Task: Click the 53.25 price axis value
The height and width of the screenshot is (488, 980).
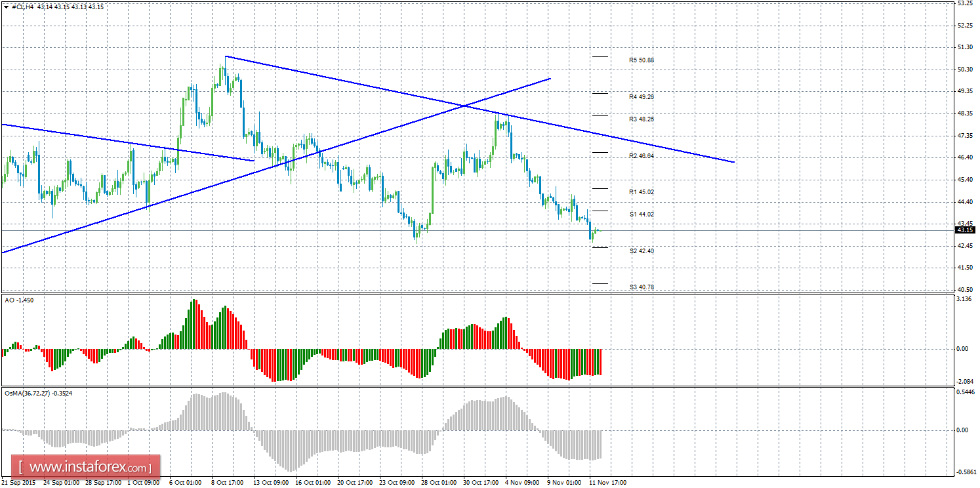Action: (x=964, y=3)
